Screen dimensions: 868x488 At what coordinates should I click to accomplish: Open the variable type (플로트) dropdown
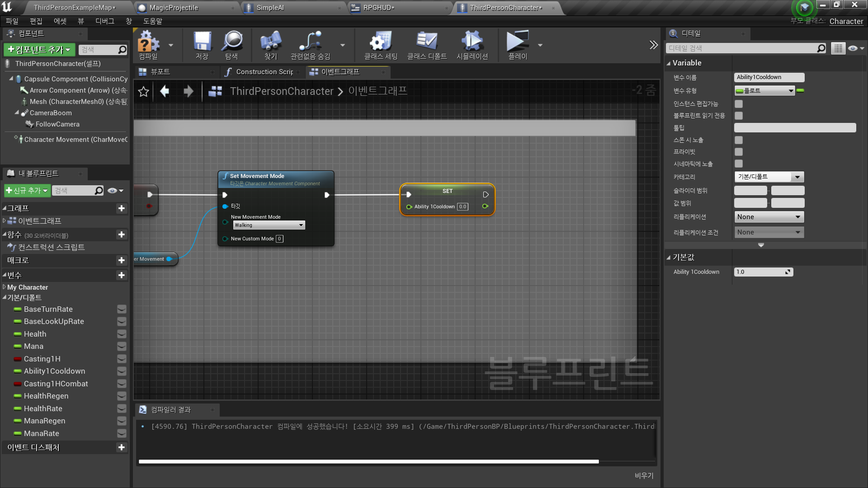(764, 91)
